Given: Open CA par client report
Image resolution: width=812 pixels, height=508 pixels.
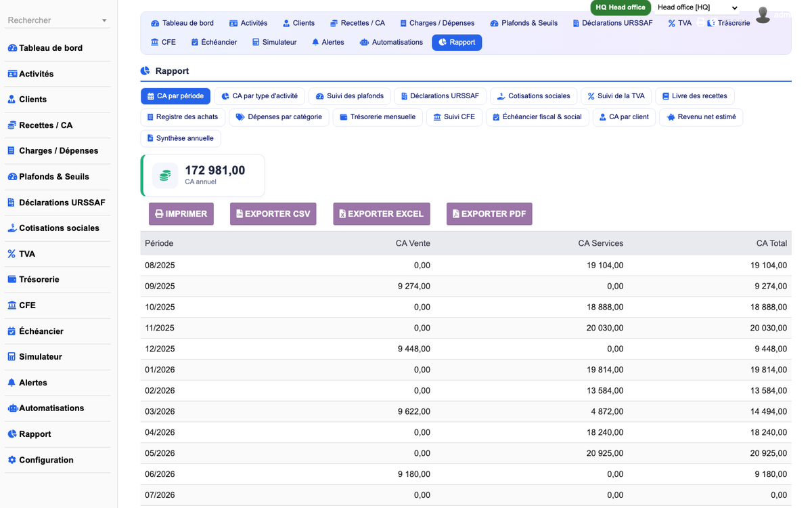Looking at the screenshot, I should tap(624, 117).
